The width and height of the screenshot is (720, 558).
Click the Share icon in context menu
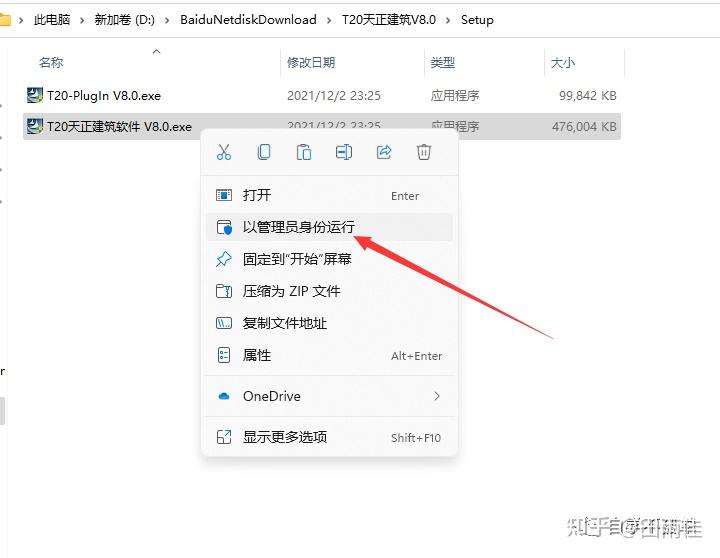coord(384,152)
